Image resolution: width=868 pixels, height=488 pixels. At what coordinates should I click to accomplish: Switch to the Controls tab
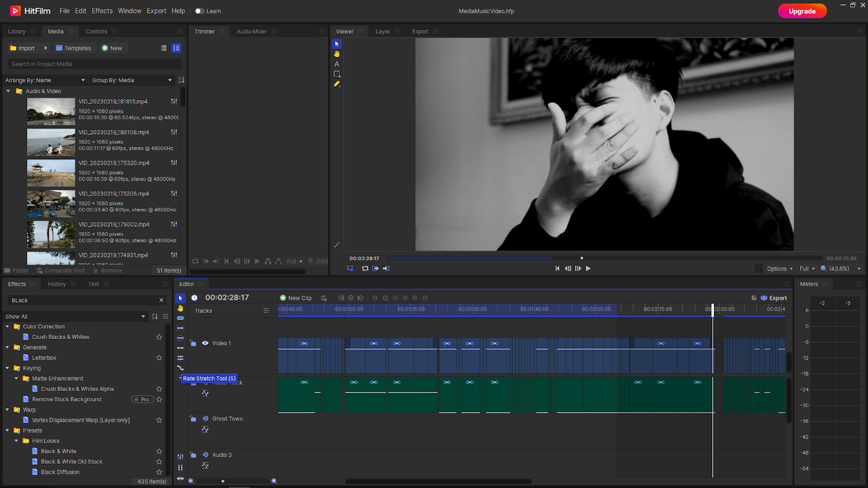pyautogui.click(x=97, y=31)
